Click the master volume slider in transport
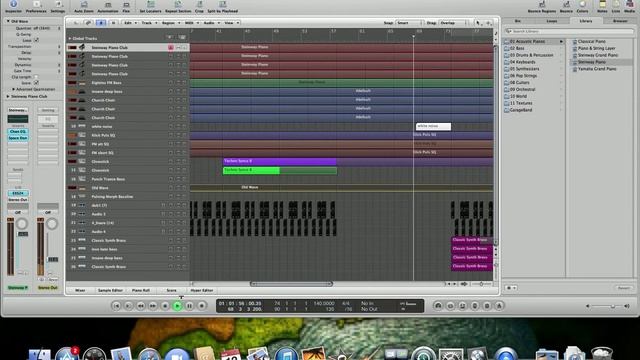640x360 pixels. 607,306
